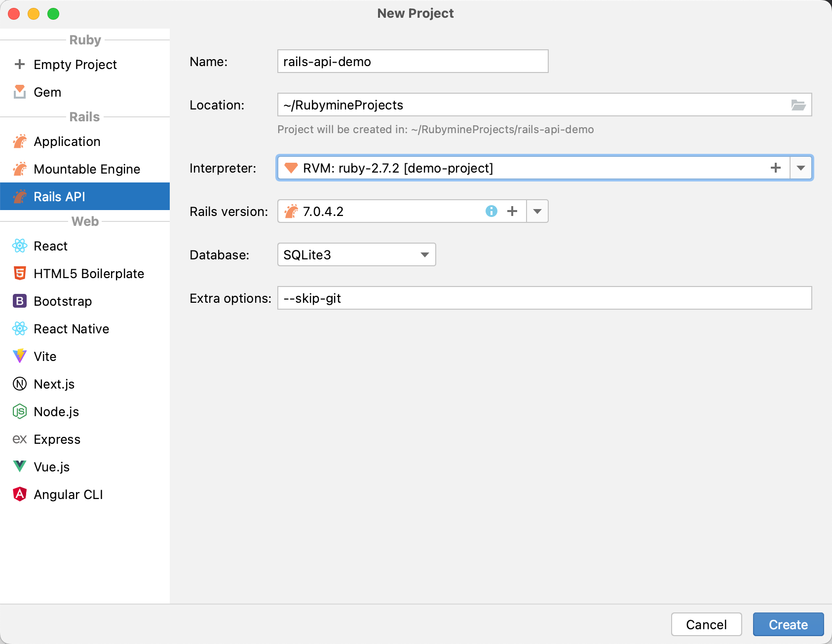Install new Rails version plus icon
This screenshot has height=644, width=832.
click(x=512, y=211)
